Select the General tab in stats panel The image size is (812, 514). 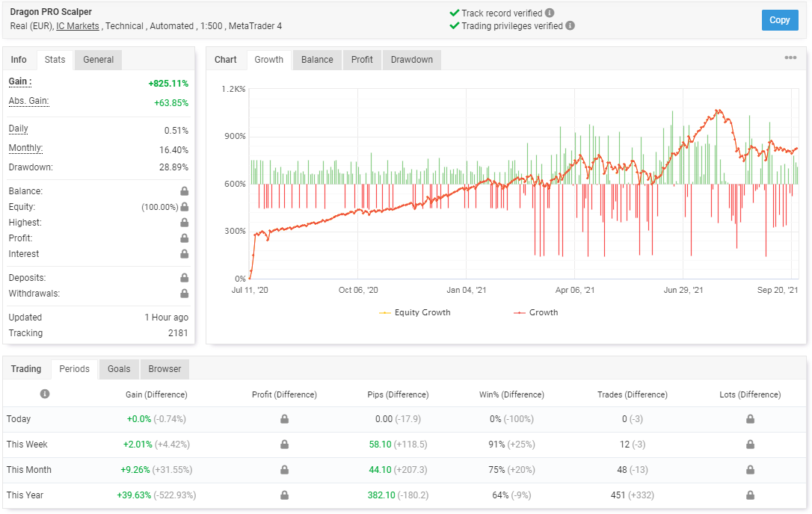pos(98,60)
